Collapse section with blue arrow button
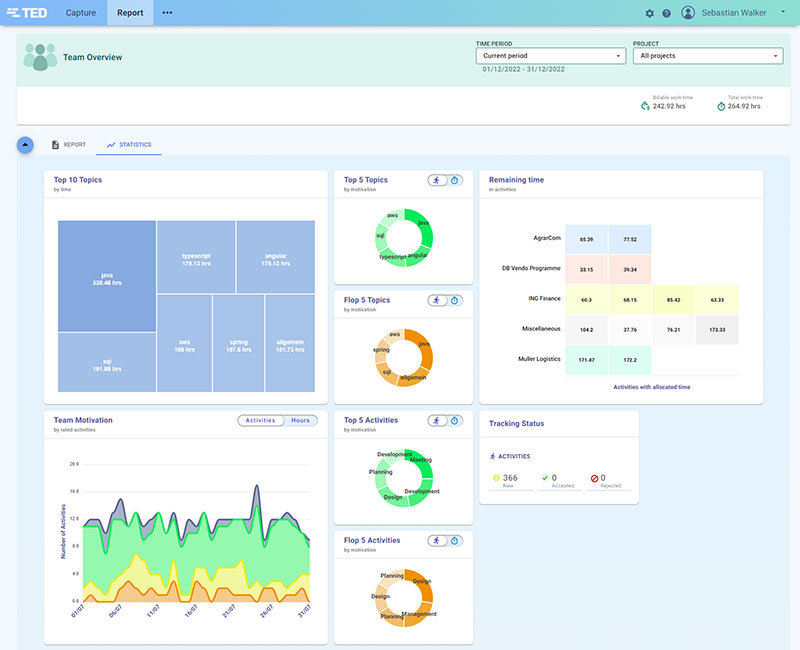800x650 pixels. coord(25,144)
